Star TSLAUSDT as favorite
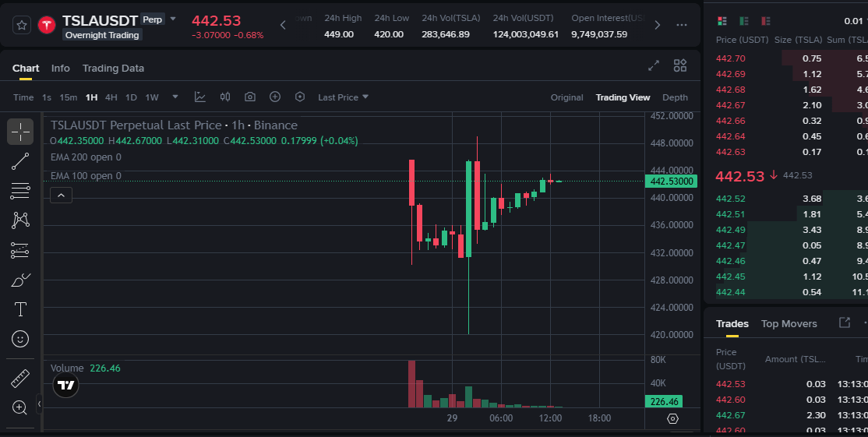This screenshot has height=437, width=868. coord(22,25)
